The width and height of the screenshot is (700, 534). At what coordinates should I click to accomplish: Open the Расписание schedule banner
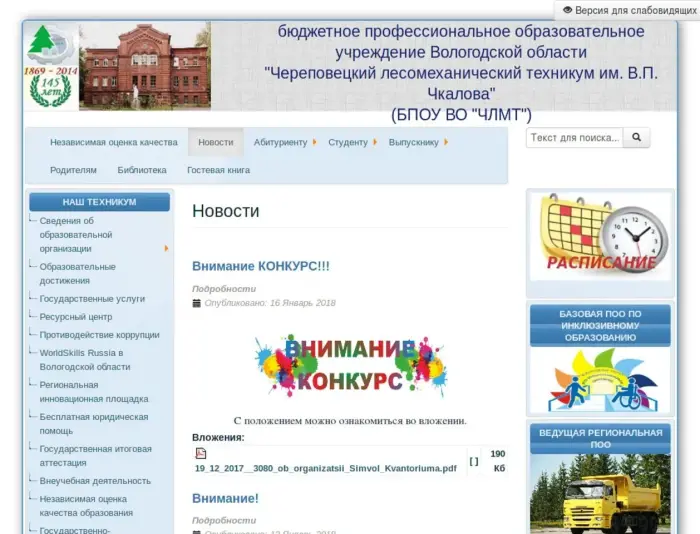600,237
